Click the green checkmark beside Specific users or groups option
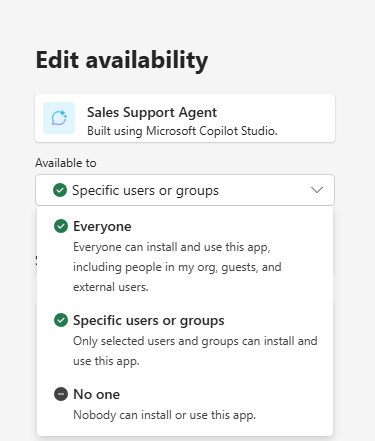375x441 pixels. pos(61,320)
